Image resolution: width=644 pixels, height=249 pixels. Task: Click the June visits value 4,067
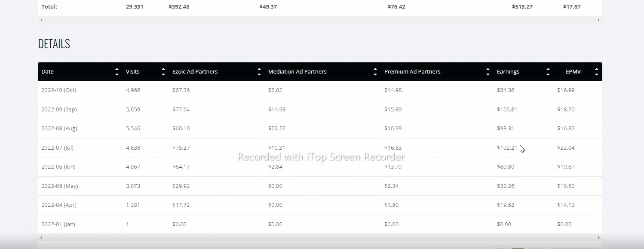tap(133, 167)
